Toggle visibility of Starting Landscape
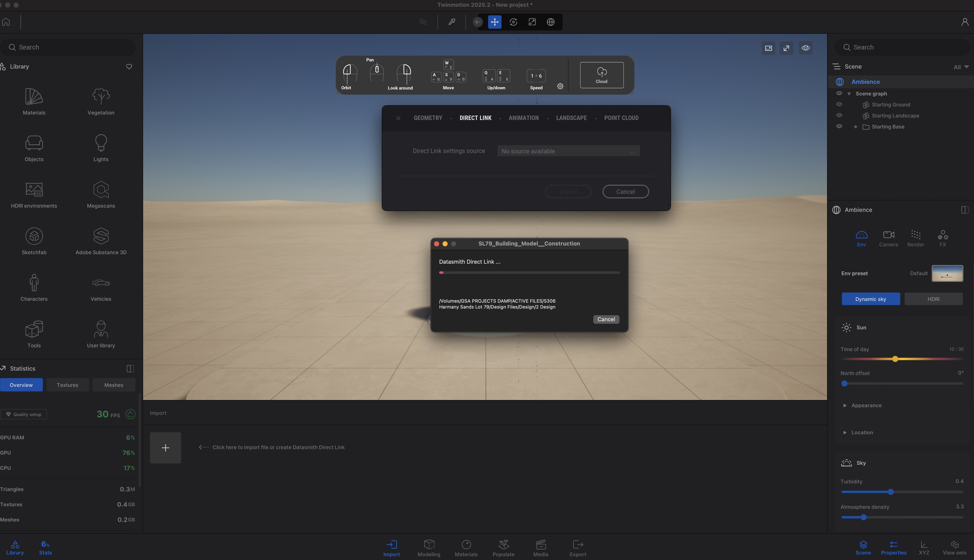Viewport: 974px width, 560px height. [x=839, y=115]
